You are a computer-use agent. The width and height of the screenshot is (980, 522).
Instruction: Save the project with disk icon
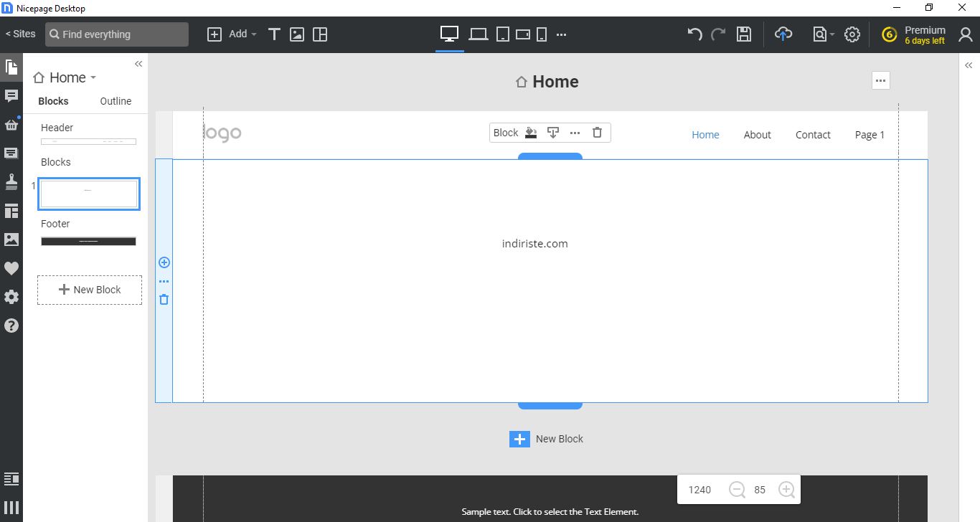744,34
